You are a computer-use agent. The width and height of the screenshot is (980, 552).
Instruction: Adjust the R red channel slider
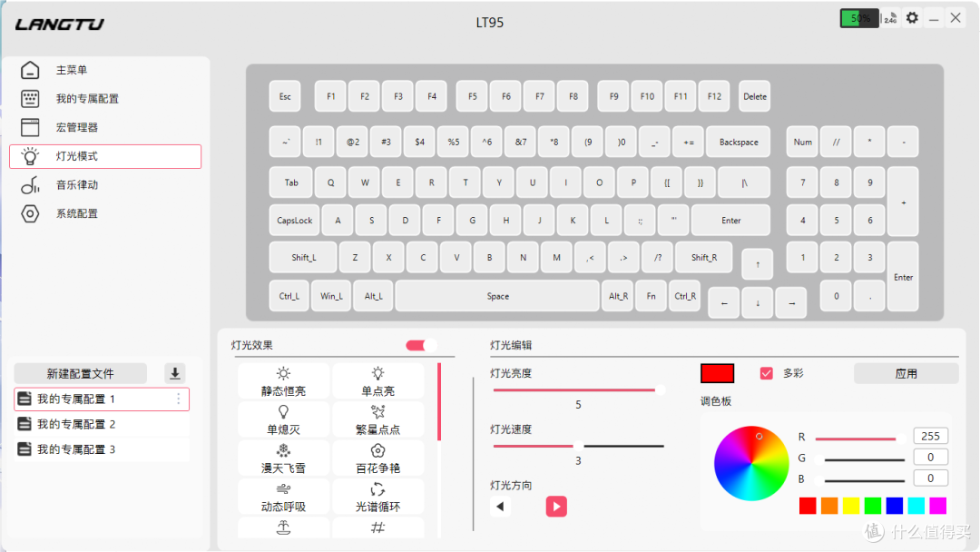coord(860,439)
